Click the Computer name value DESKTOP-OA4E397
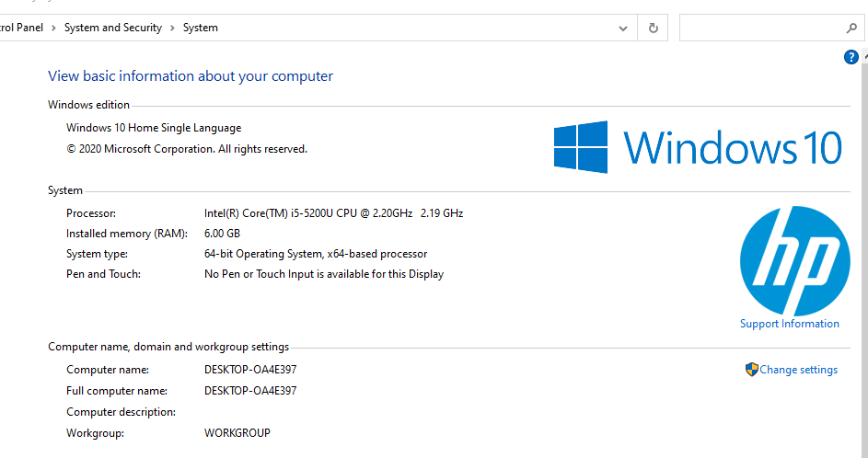868x458 pixels. pos(250,370)
